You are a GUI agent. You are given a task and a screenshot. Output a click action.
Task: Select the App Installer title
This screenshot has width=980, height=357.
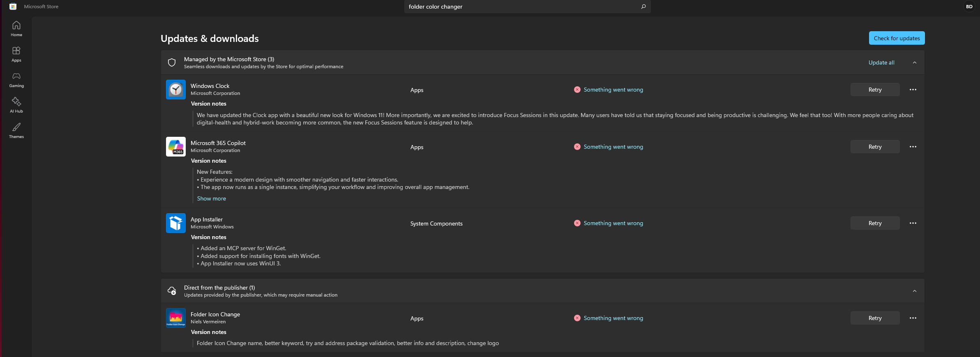click(207, 219)
